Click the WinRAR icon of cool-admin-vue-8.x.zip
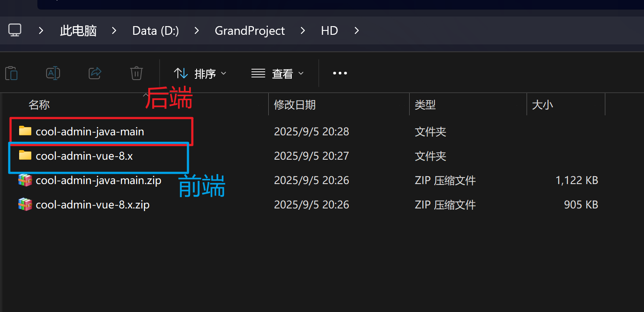The image size is (644, 312). [x=25, y=204]
